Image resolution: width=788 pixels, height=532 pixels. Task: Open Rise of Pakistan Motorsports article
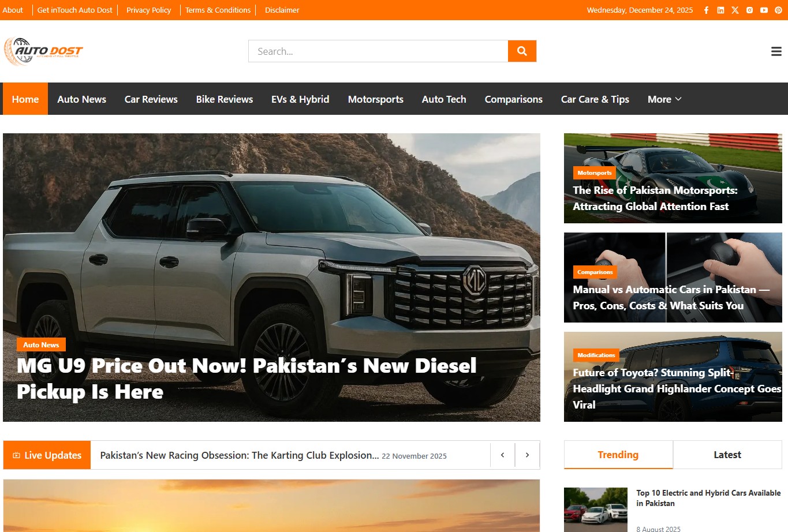point(655,198)
